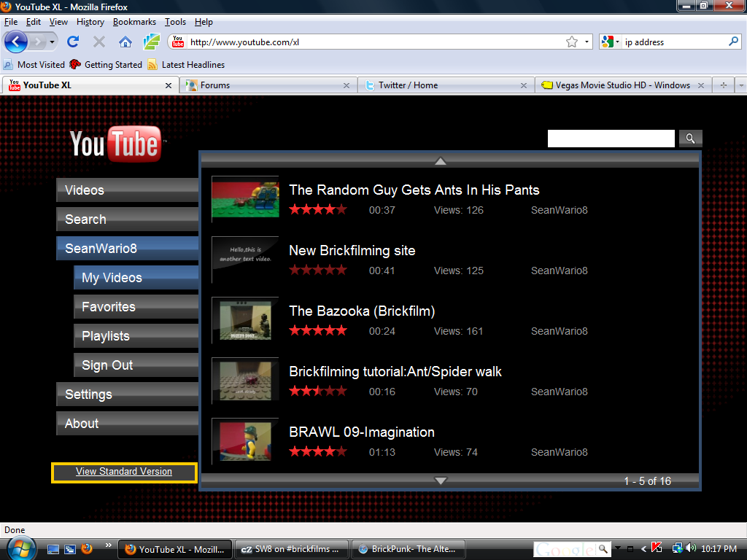Click the stop loading X icon
The image size is (747, 560).
[99, 42]
